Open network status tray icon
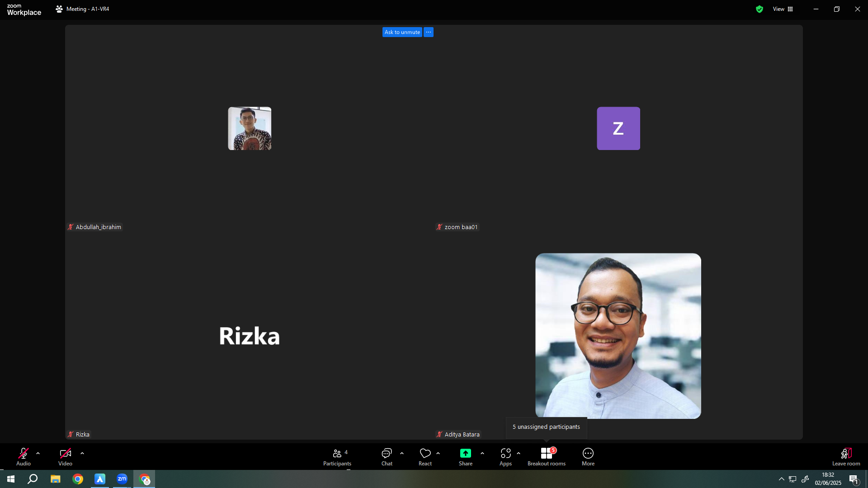868x488 pixels. (793, 479)
